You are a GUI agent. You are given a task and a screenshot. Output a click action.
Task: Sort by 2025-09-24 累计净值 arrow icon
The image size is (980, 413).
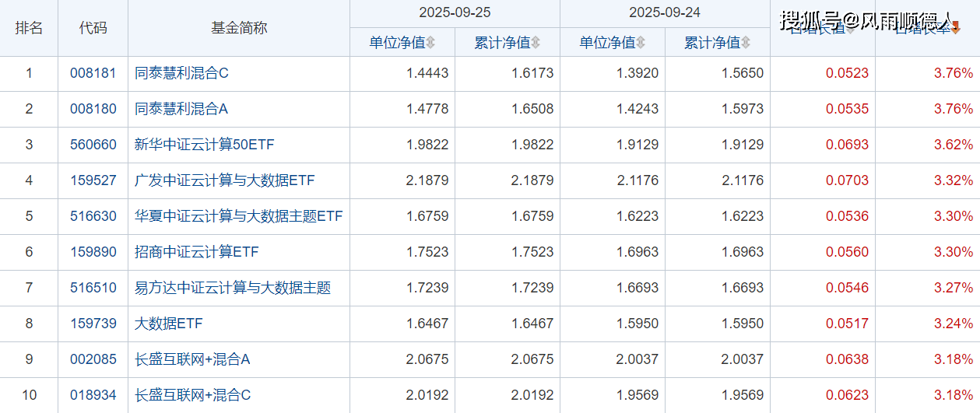(746, 43)
